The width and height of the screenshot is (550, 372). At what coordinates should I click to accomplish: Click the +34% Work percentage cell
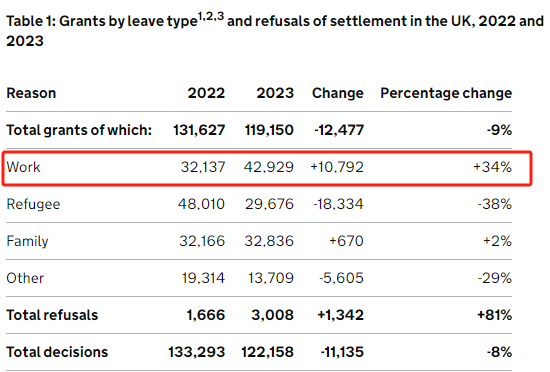(x=492, y=167)
